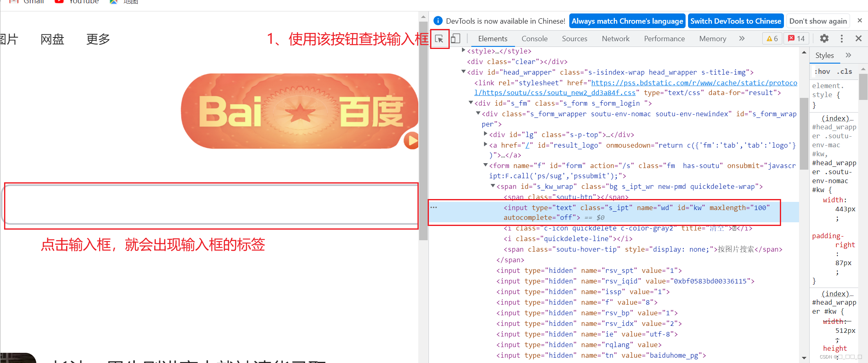Viewport: 868px width, 363px height.
Task: Expand the div id lg node
Action: (485, 133)
